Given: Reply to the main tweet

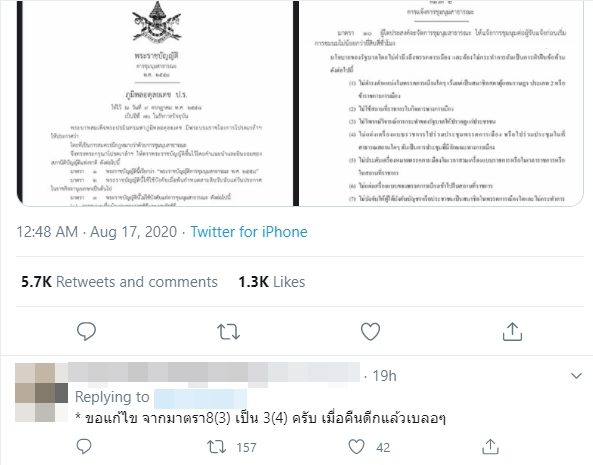Looking at the screenshot, I should point(86,332).
